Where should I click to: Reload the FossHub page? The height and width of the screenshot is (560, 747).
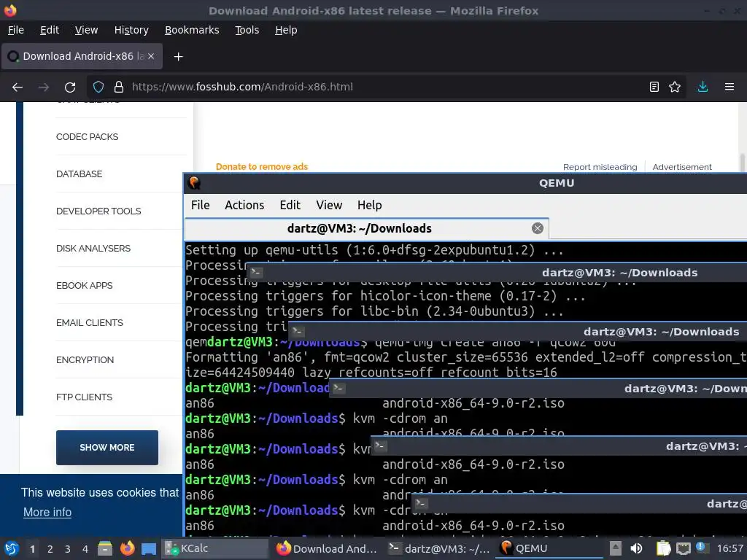tap(70, 87)
